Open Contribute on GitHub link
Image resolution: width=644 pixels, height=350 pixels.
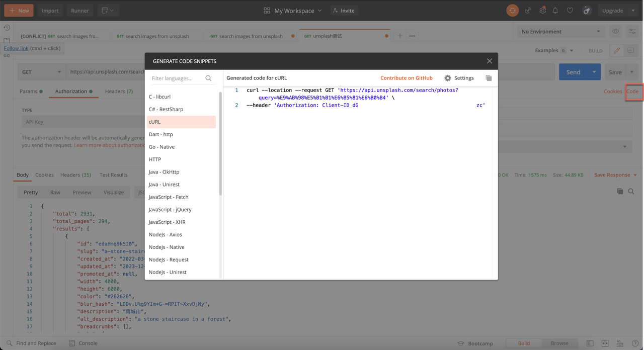point(407,78)
